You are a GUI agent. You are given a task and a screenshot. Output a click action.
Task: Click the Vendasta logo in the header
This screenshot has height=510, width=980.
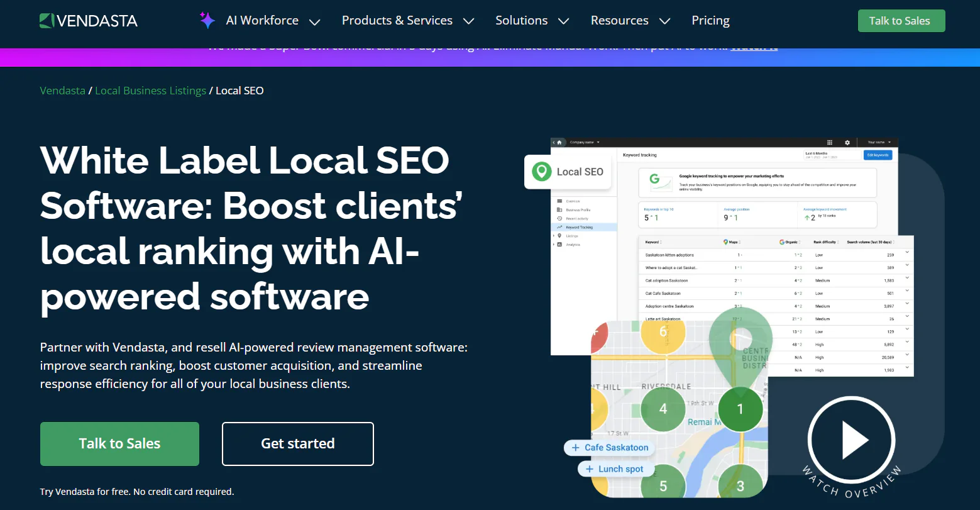[88, 21]
